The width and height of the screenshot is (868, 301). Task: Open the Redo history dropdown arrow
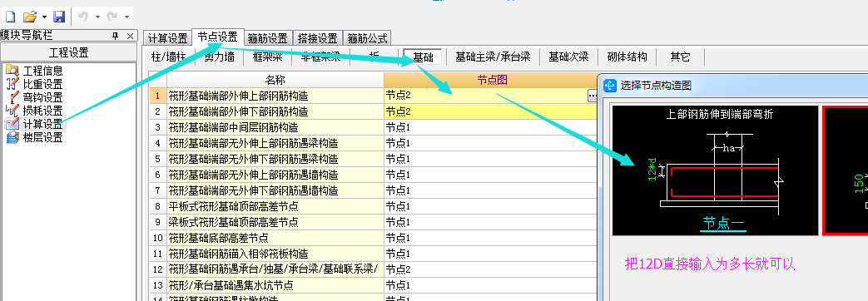126,17
